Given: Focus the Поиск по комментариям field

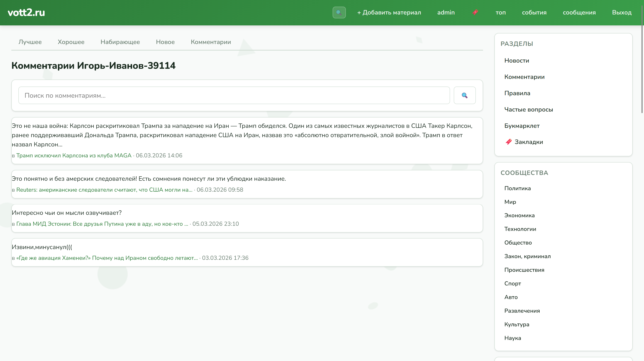Looking at the screenshot, I should [234, 95].
